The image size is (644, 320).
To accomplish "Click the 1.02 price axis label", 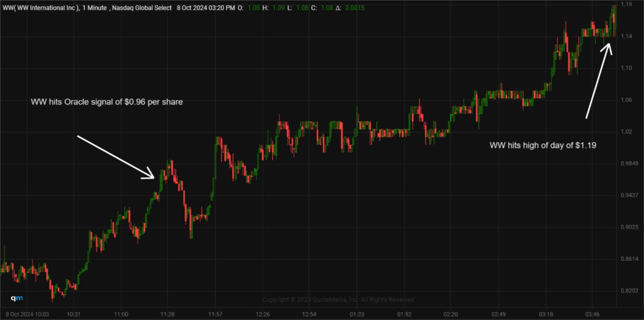I will point(626,132).
